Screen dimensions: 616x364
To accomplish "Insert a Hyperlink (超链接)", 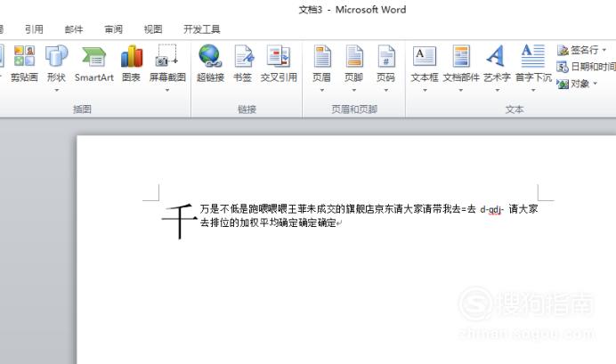I will pos(210,63).
